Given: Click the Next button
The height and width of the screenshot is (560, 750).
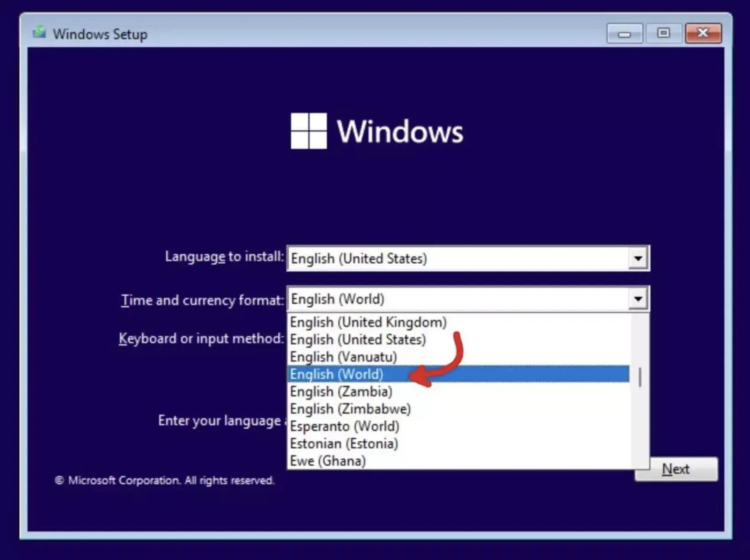Looking at the screenshot, I should (x=676, y=469).
